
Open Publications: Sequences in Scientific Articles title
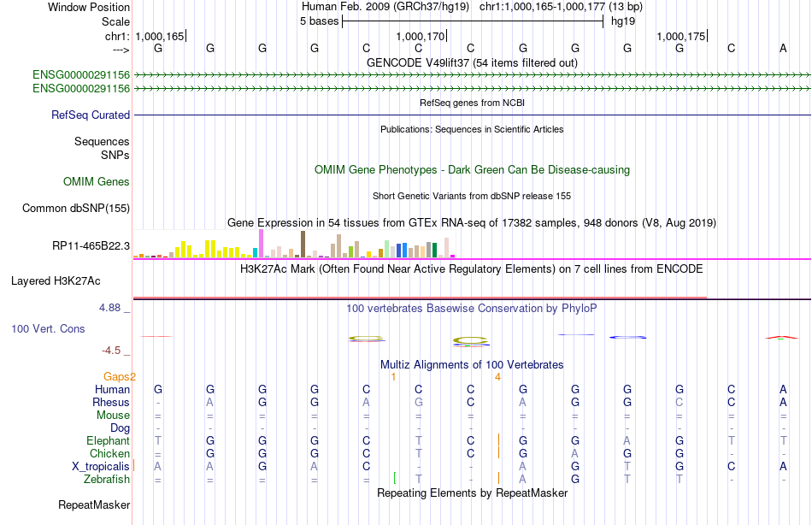tap(472, 129)
